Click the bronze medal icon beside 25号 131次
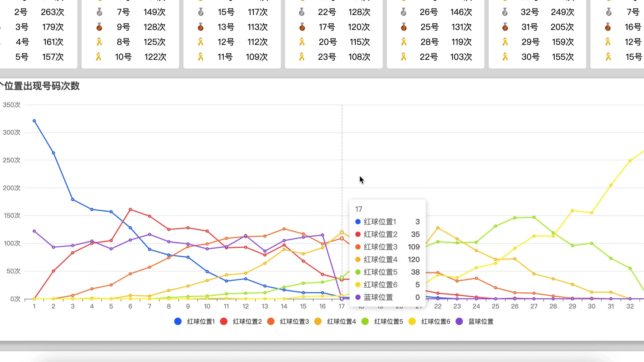This screenshot has width=644, height=362. pos(404,27)
